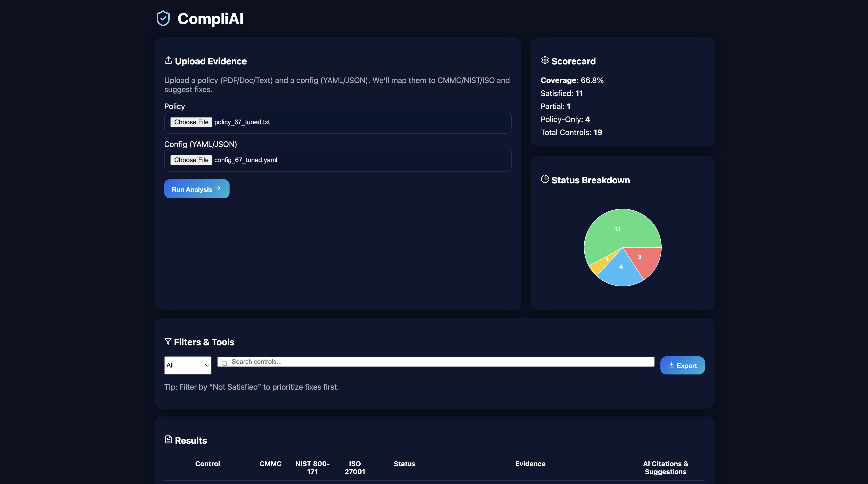This screenshot has width=868, height=484.
Task: Focus the Search controls input field
Action: pyautogui.click(x=438, y=362)
